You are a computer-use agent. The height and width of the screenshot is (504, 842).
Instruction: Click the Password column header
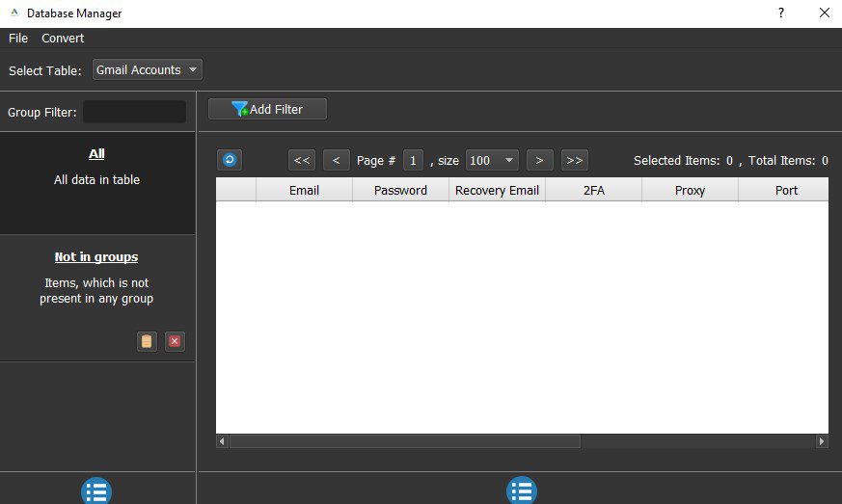click(400, 190)
